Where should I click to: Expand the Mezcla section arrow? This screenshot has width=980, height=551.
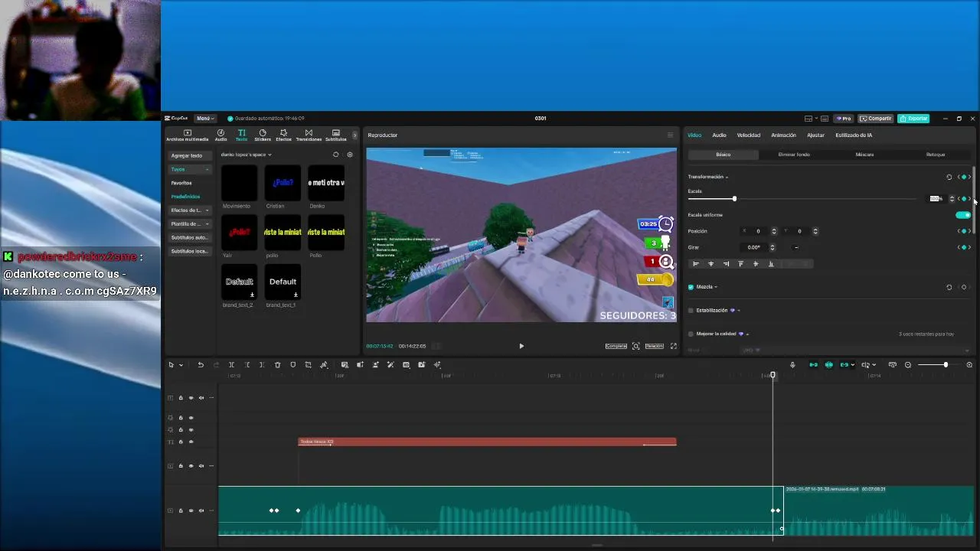(x=716, y=287)
